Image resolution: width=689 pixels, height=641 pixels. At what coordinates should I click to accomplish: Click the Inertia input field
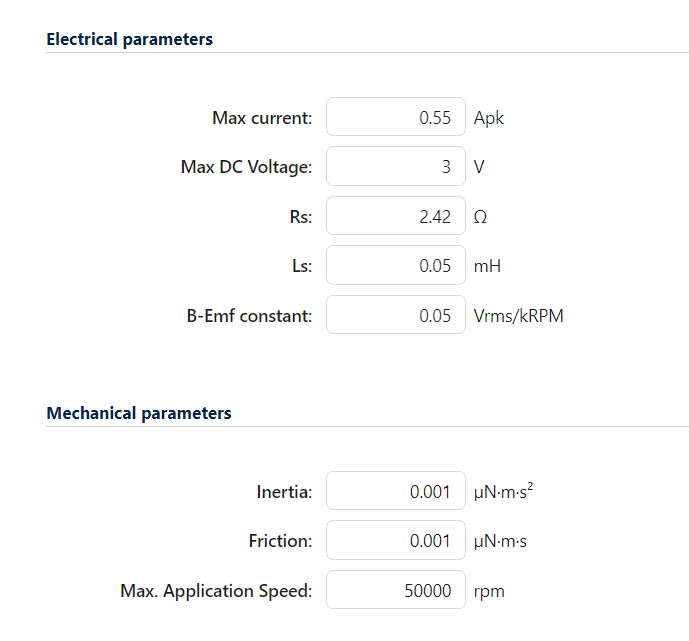pyautogui.click(x=396, y=491)
